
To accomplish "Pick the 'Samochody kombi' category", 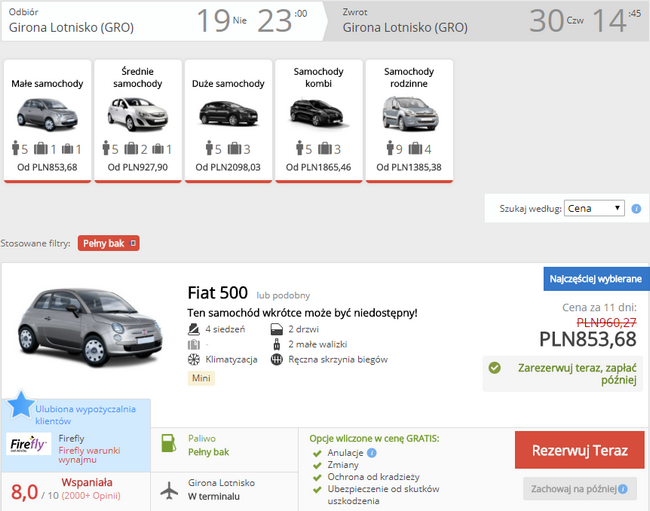I will pyautogui.click(x=318, y=120).
